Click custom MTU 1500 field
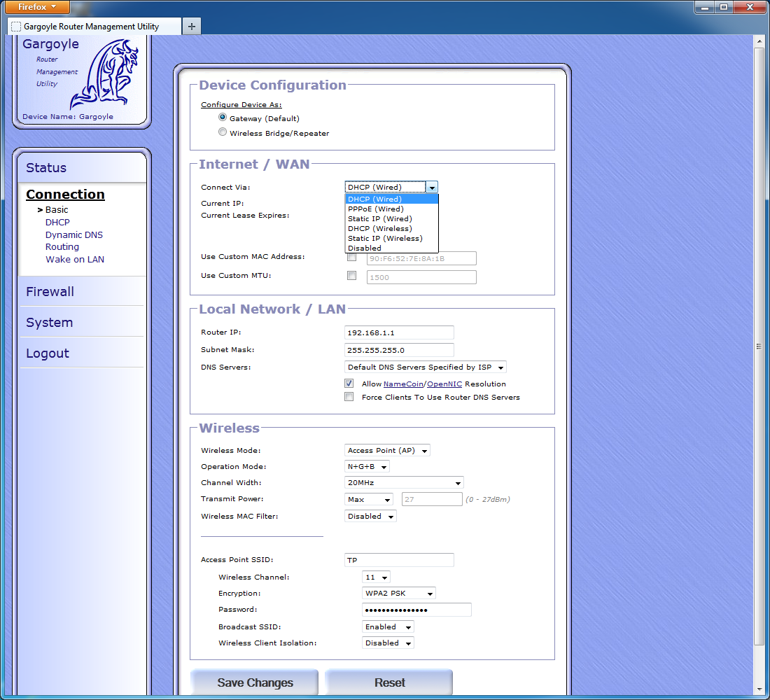The image size is (770, 700). [421, 277]
